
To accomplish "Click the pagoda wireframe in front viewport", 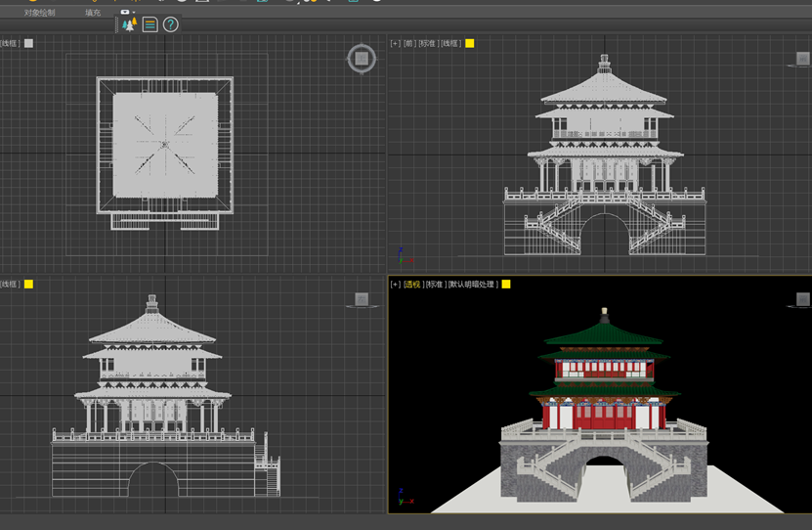I will pos(604,155).
